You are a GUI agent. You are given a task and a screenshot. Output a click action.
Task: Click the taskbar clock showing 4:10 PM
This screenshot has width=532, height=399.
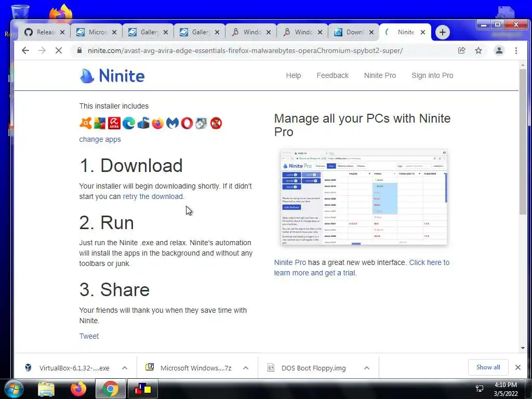(x=506, y=389)
